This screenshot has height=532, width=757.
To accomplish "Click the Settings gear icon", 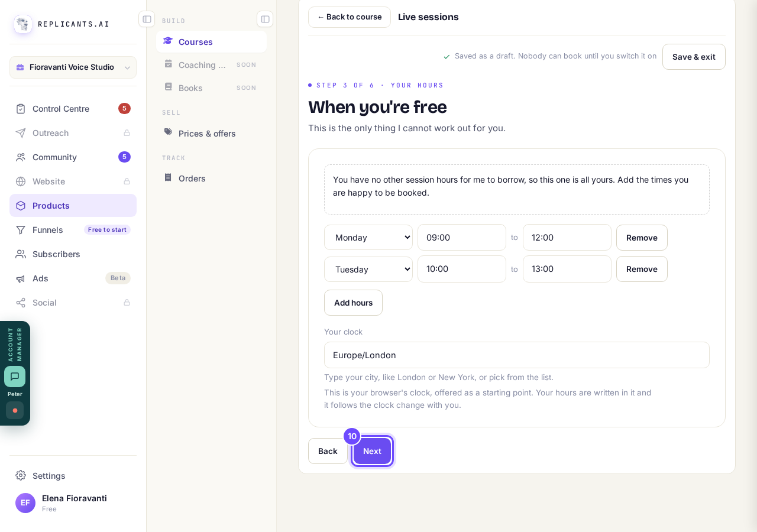I will tap(21, 475).
